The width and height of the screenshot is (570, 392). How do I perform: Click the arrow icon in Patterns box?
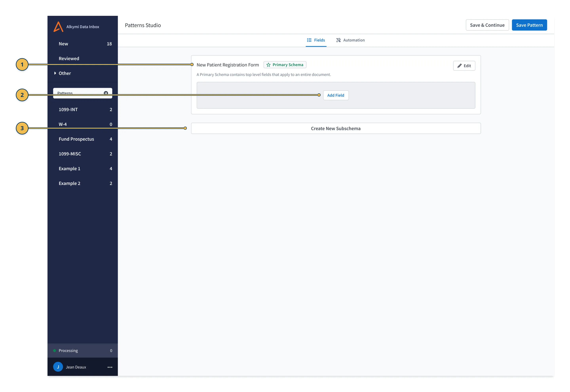coord(106,93)
